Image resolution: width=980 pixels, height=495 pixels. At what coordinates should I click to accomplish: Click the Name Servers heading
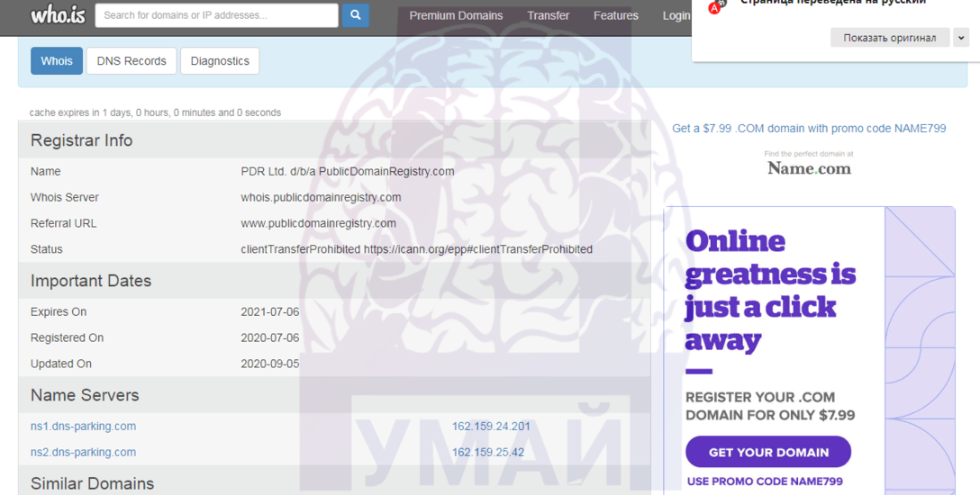tap(85, 395)
